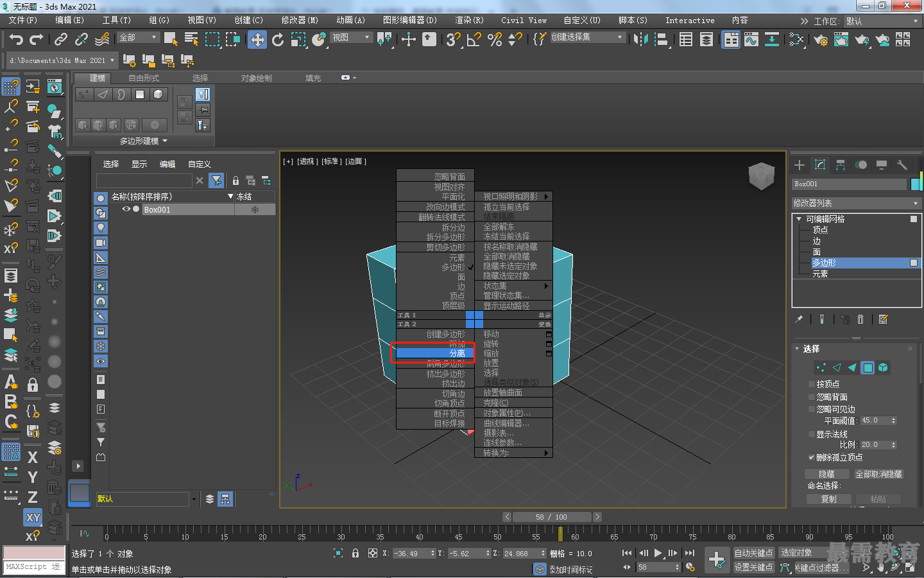Click the Time Configuration clock icon
924x578 pixels.
point(690,567)
